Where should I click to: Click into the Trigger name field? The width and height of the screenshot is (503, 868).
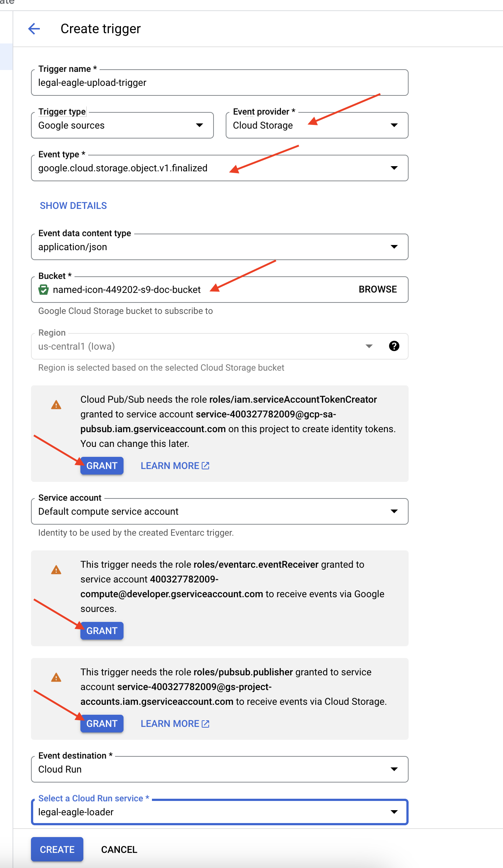point(219,83)
